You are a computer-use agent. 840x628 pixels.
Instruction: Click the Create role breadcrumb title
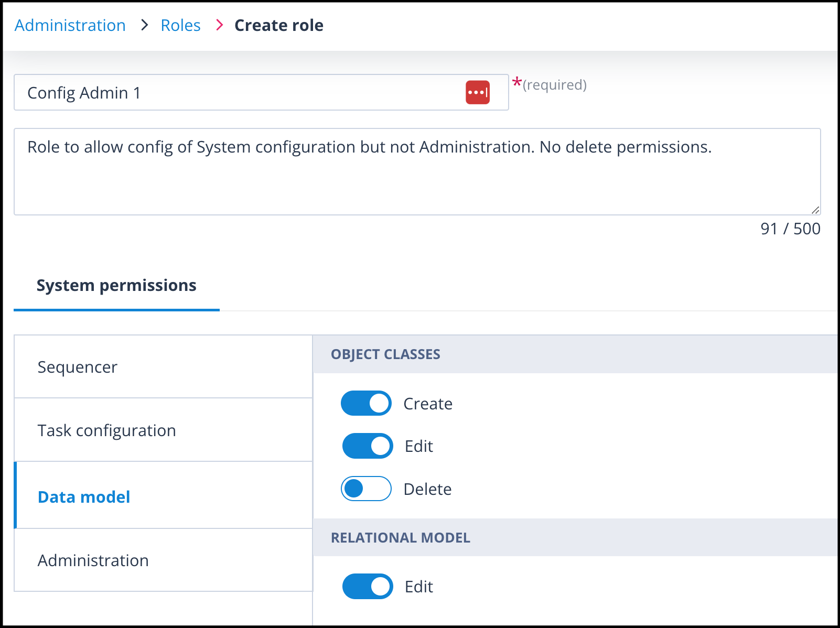point(279,25)
